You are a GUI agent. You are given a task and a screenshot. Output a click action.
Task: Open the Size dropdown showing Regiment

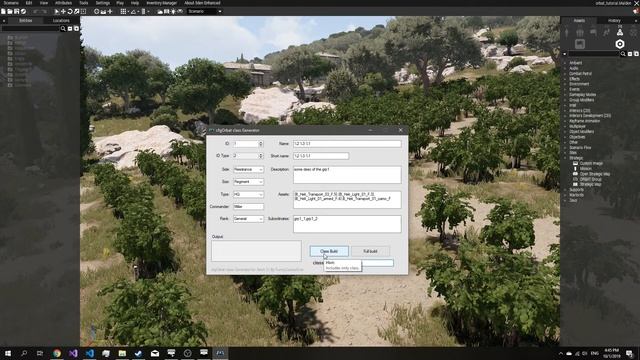pyautogui.click(x=248, y=182)
